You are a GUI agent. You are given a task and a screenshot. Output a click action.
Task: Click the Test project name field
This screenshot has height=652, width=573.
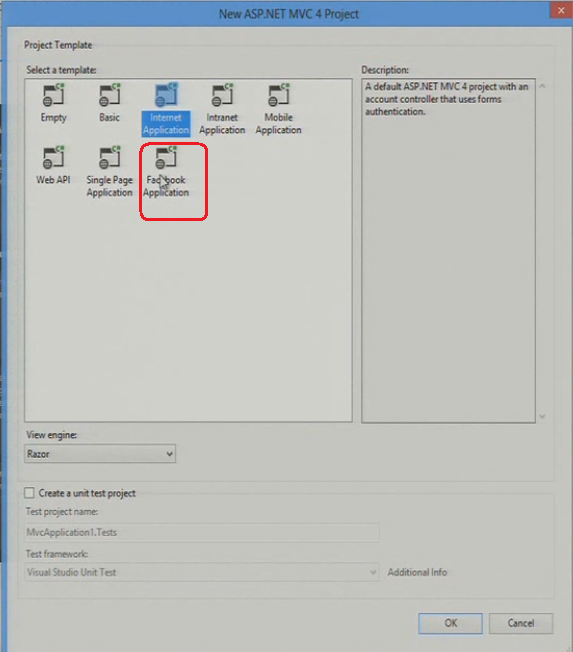point(202,532)
